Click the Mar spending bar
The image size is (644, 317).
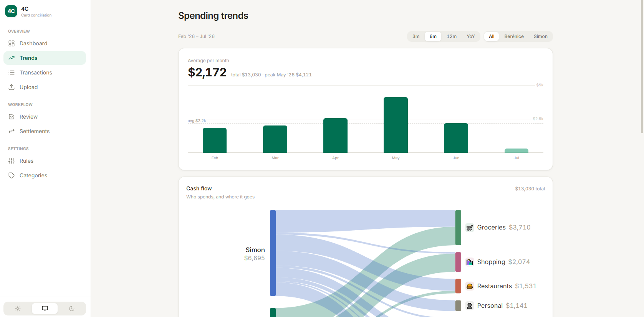[275, 139]
